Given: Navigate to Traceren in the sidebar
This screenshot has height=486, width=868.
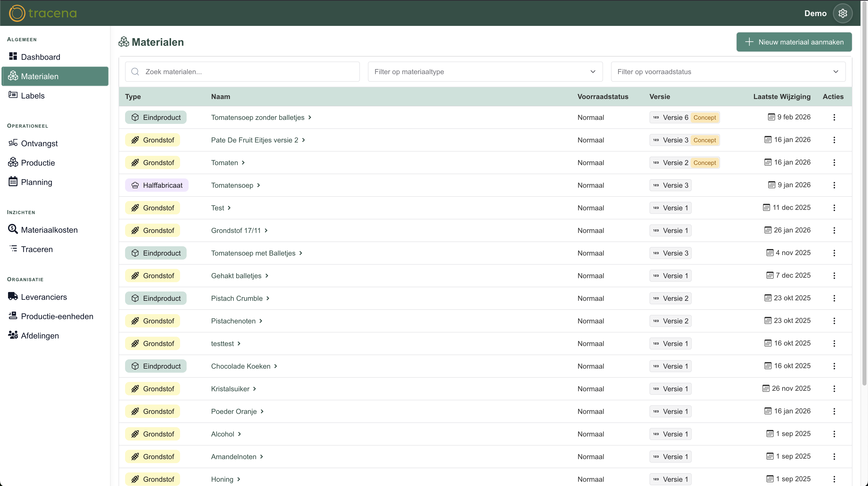Looking at the screenshot, I should click(x=37, y=249).
